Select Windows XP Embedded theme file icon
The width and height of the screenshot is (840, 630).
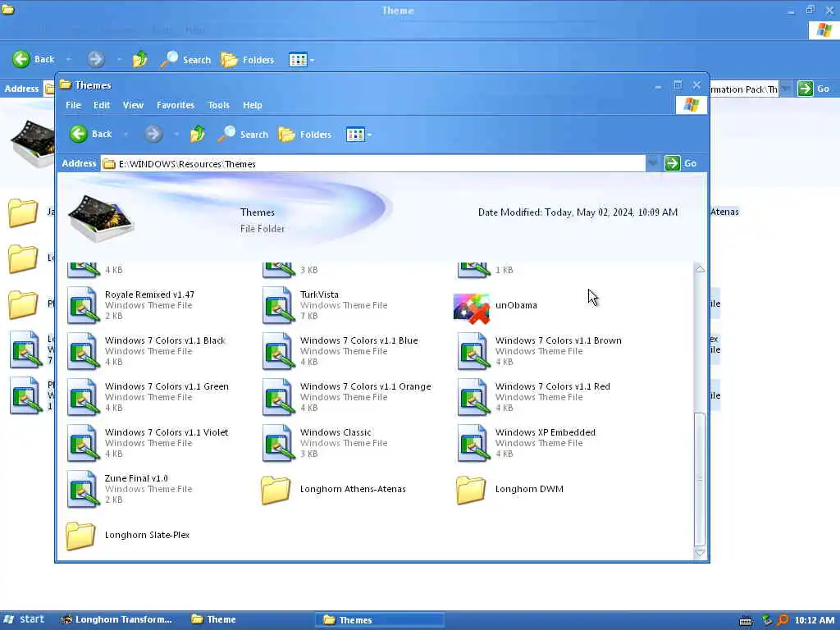point(473,444)
